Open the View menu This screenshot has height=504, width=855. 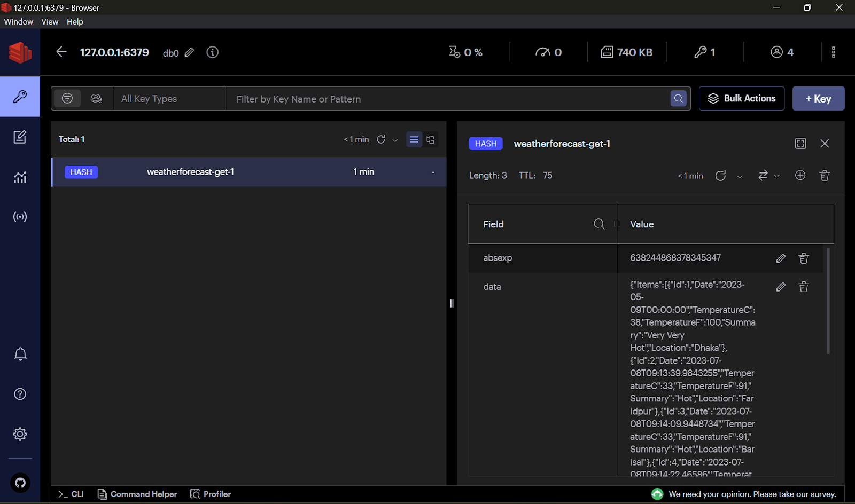pos(50,22)
